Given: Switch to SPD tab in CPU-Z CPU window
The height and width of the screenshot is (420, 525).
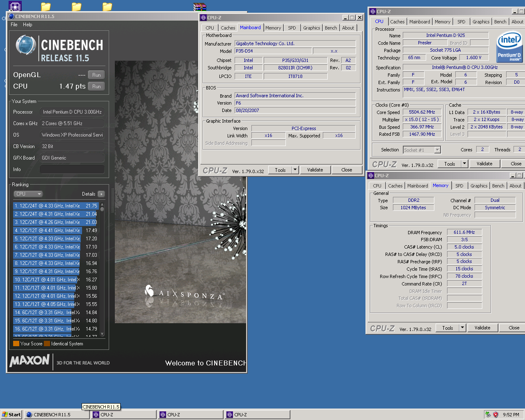Looking at the screenshot, I should tap(461, 22).
